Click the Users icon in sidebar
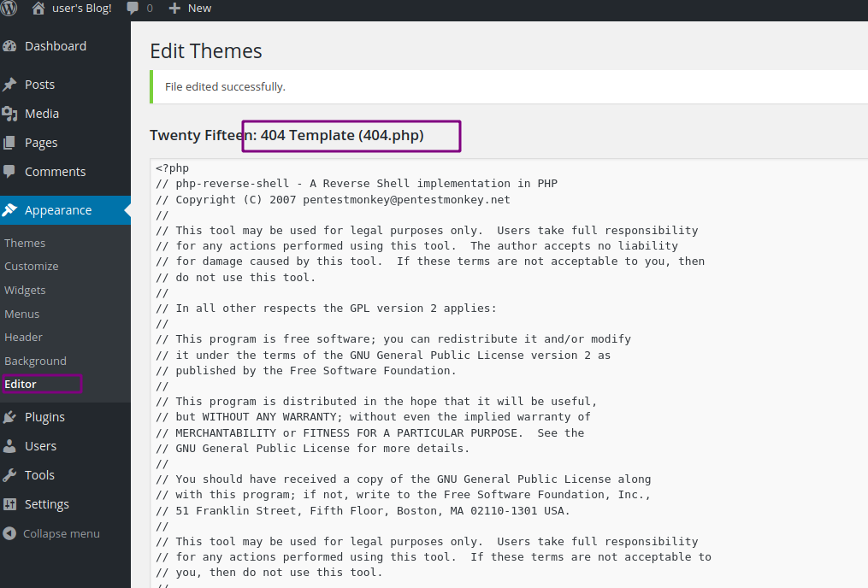 [10, 446]
